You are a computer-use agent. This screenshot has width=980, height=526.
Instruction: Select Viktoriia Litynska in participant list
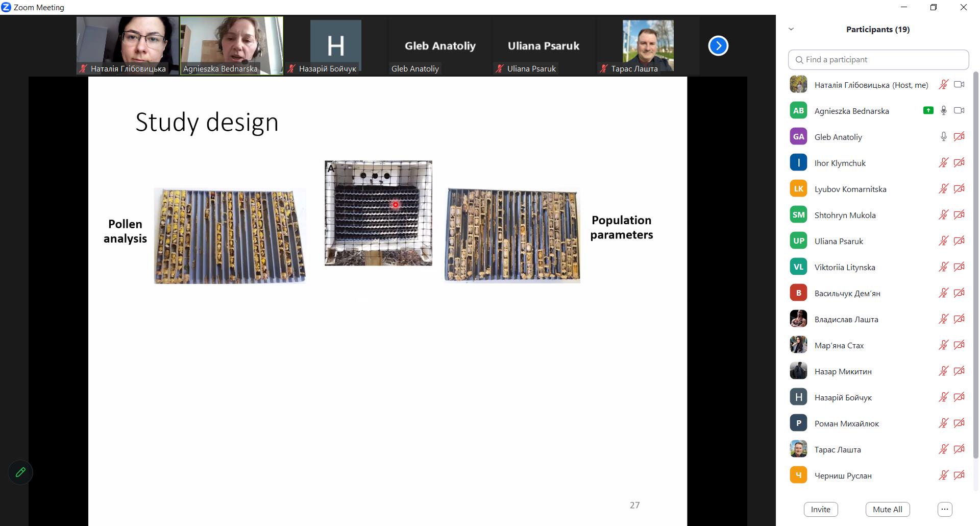(844, 267)
